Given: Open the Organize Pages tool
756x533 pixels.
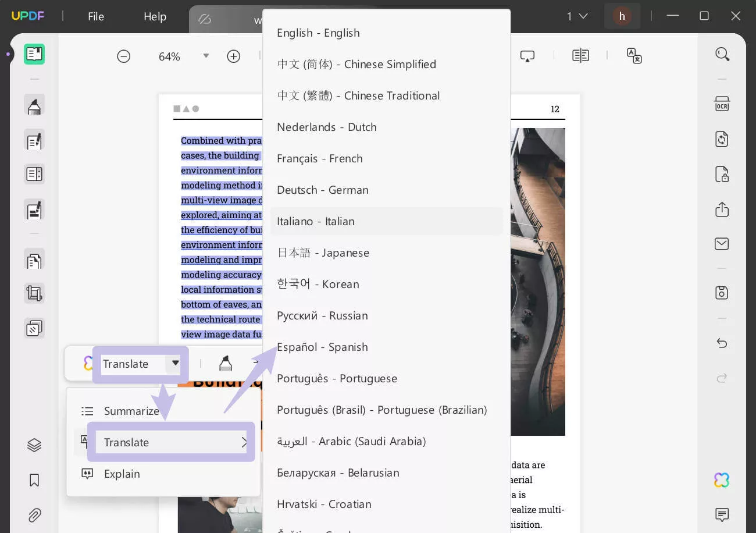Looking at the screenshot, I should tap(34, 260).
